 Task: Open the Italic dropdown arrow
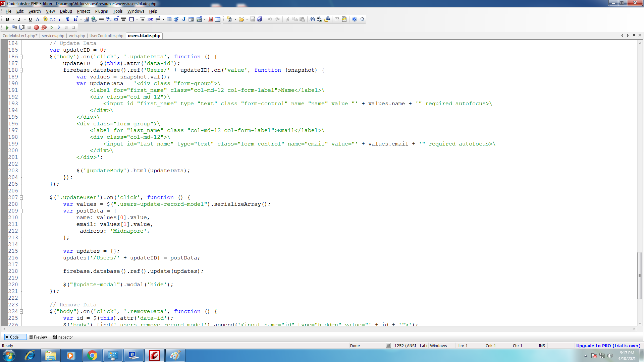[25, 19]
